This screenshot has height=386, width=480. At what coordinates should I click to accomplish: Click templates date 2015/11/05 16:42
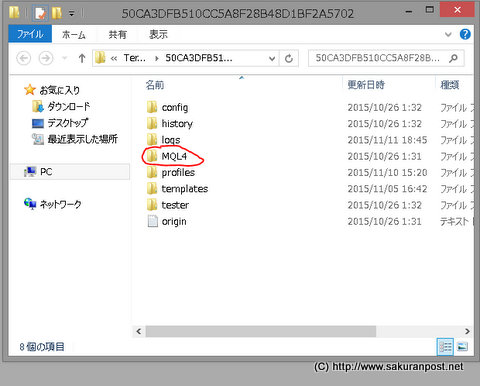coord(387,189)
